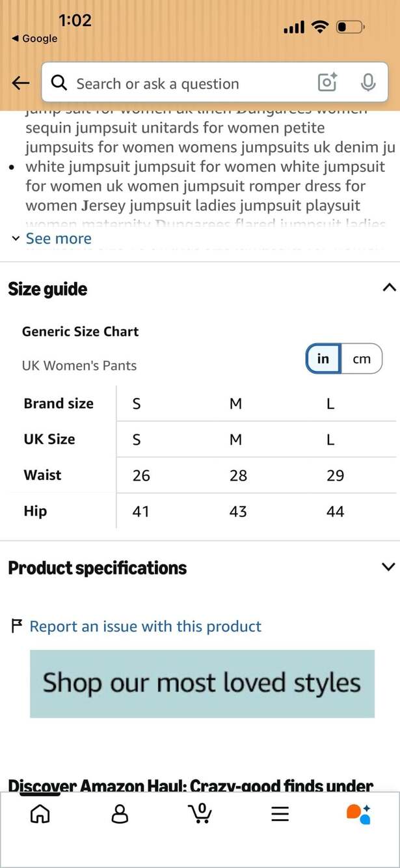The width and height of the screenshot is (400, 868).
Task: Tap the flag report icon
Action: (x=18, y=626)
